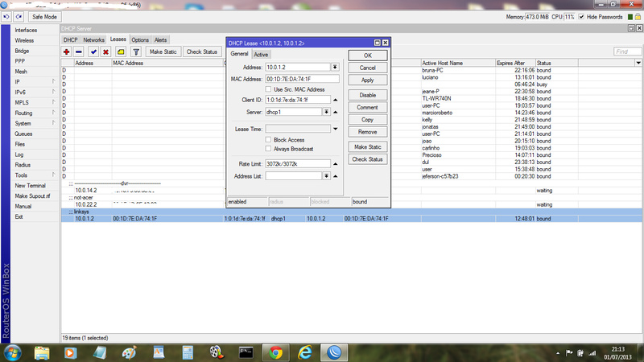The width and height of the screenshot is (644, 362).
Task: Open Calculator from the taskbar
Action: (188, 352)
